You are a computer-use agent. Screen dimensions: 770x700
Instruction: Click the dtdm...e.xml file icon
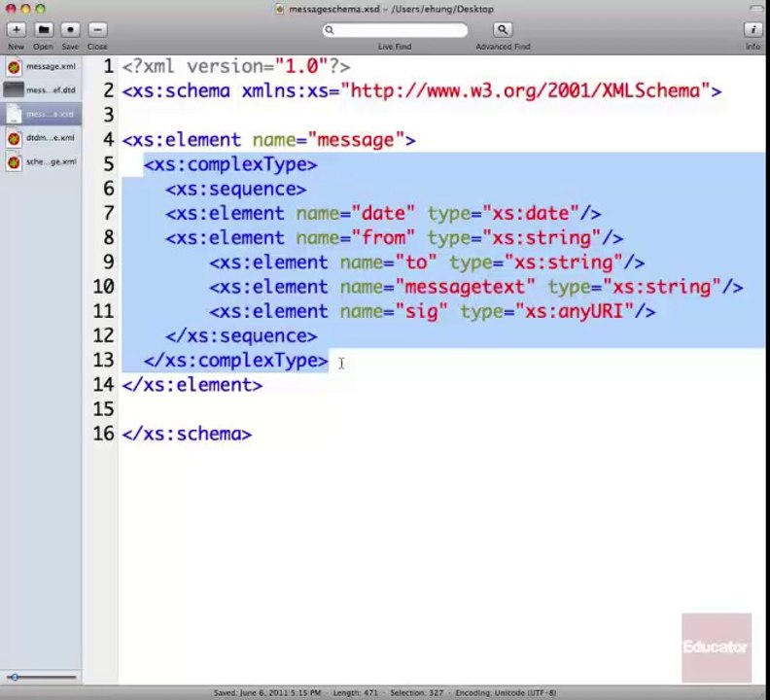click(14, 138)
